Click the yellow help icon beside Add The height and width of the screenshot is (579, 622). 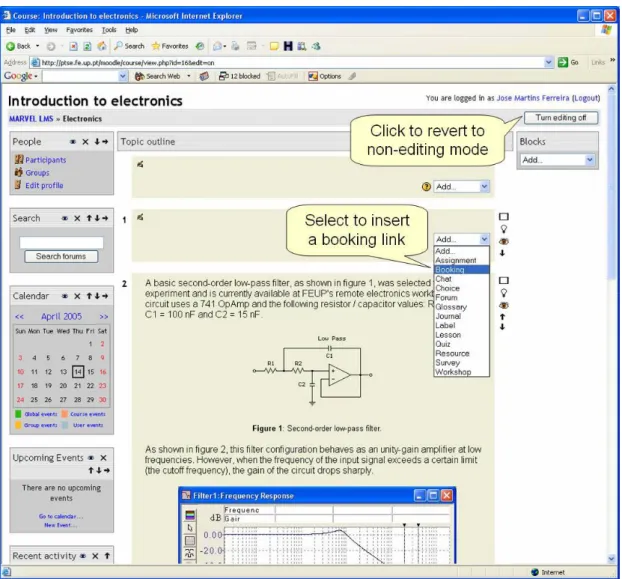(426, 186)
